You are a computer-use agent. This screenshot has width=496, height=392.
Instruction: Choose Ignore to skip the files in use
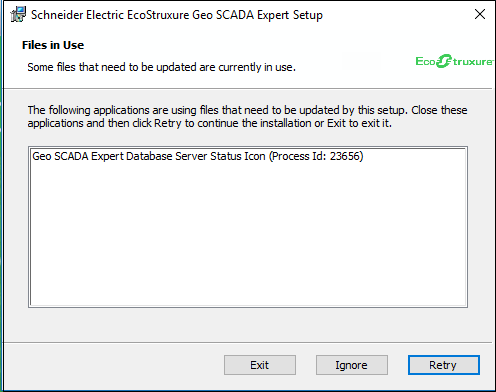tap(352, 365)
